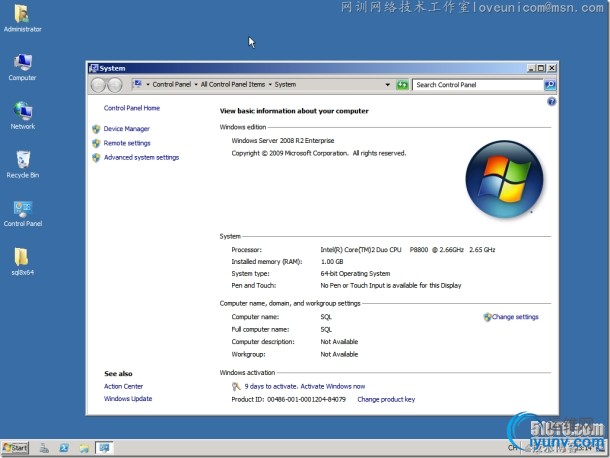Click Control Panel breadcrumb segment

click(172, 84)
